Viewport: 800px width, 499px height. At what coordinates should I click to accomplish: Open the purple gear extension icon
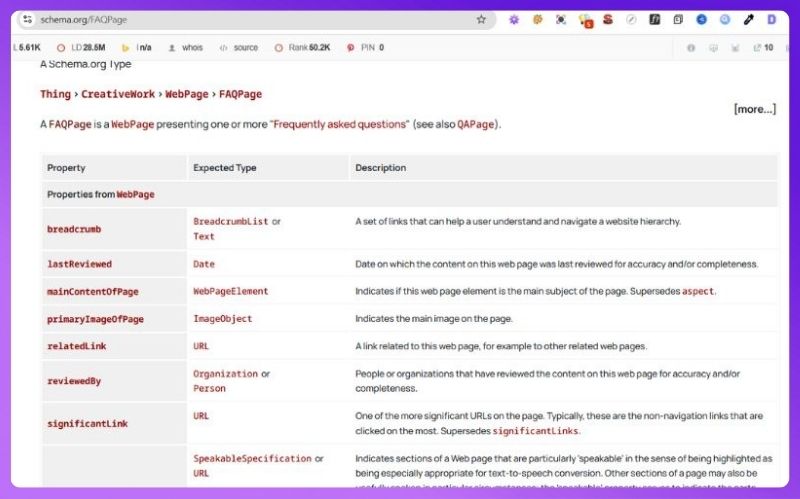[x=514, y=19]
